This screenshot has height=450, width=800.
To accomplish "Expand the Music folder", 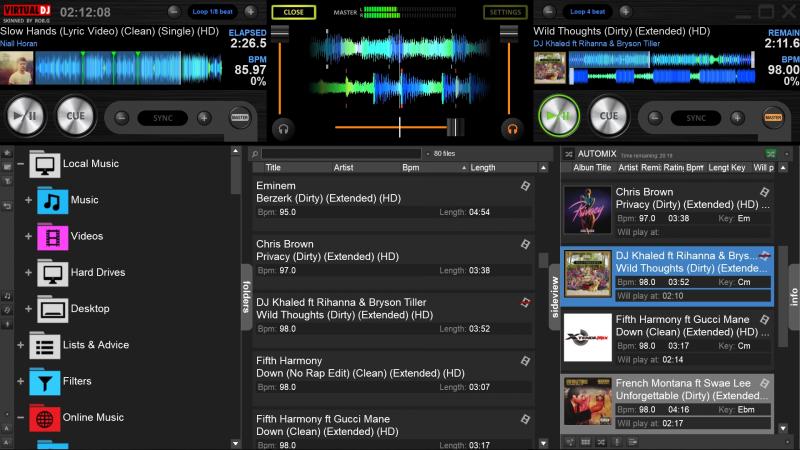I will pyautogui.click(x=29, y=200).
